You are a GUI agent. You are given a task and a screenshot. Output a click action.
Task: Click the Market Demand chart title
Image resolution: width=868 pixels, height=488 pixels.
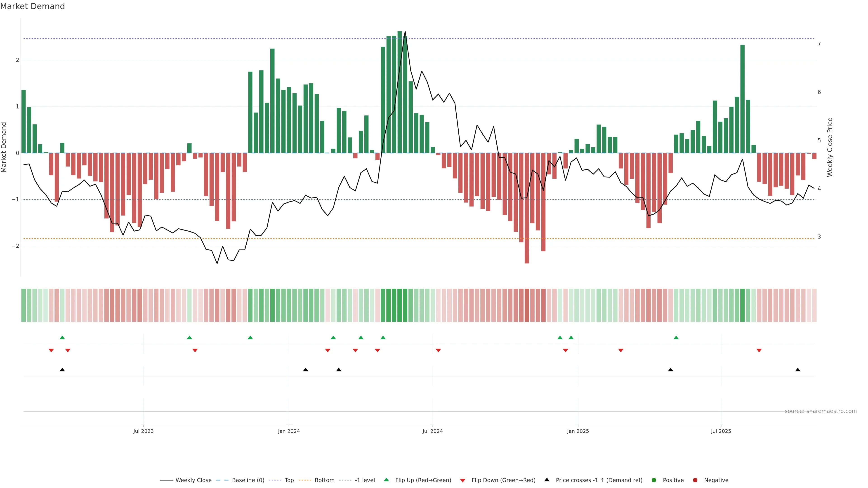(x=33, y=6)
